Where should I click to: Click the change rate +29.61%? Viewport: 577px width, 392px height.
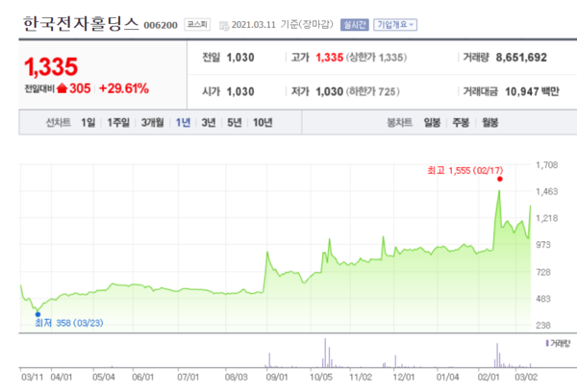(124, 88)
